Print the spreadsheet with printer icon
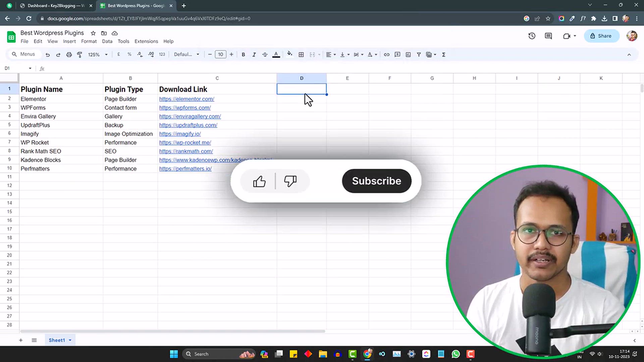Viewport: 644px width, 362px height. (x=69, y=55)
